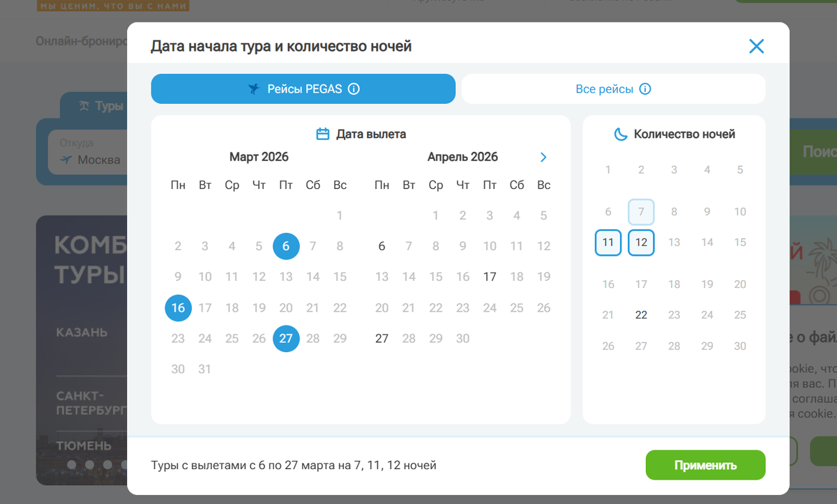Click 1 night option
The height and width of the screenshot is (504, 837).
click(608, 169)
